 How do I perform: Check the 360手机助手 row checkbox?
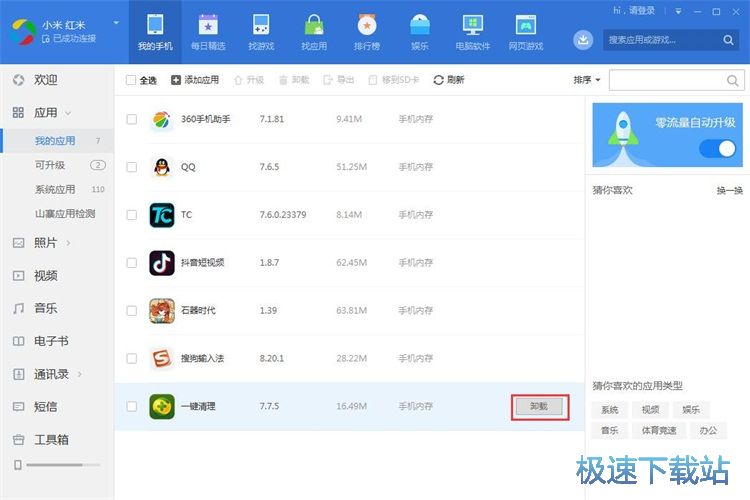(x=132, y=119)
